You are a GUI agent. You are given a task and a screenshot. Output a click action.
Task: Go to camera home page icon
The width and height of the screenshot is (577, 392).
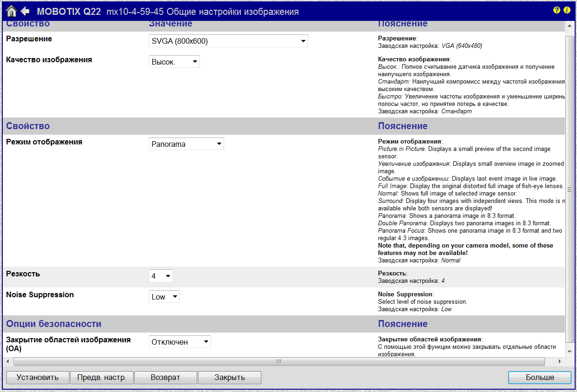click(11, 11)
